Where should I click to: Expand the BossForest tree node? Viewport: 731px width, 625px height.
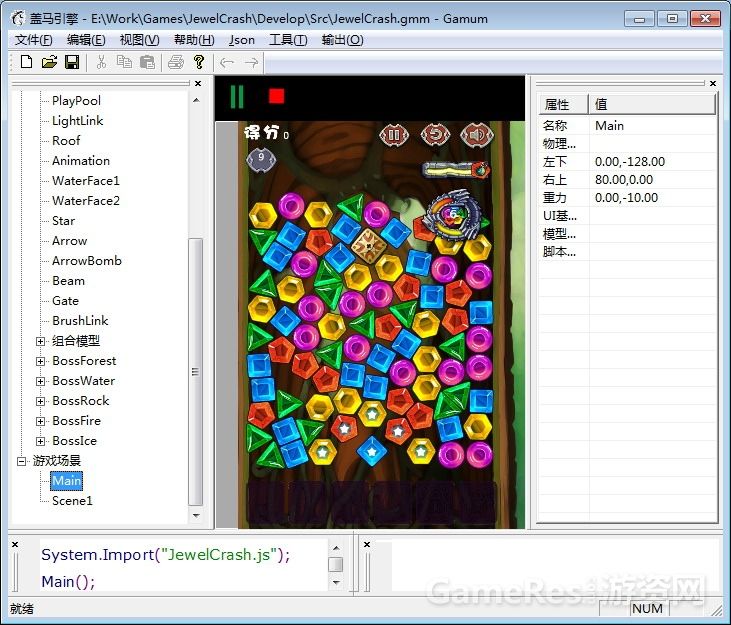tap(41, 361)
